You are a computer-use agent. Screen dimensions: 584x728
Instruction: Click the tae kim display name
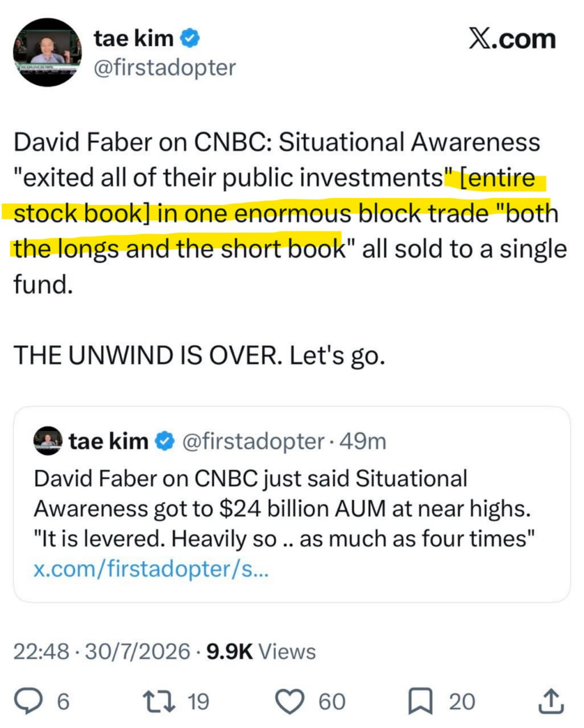(x=134, y=39)
